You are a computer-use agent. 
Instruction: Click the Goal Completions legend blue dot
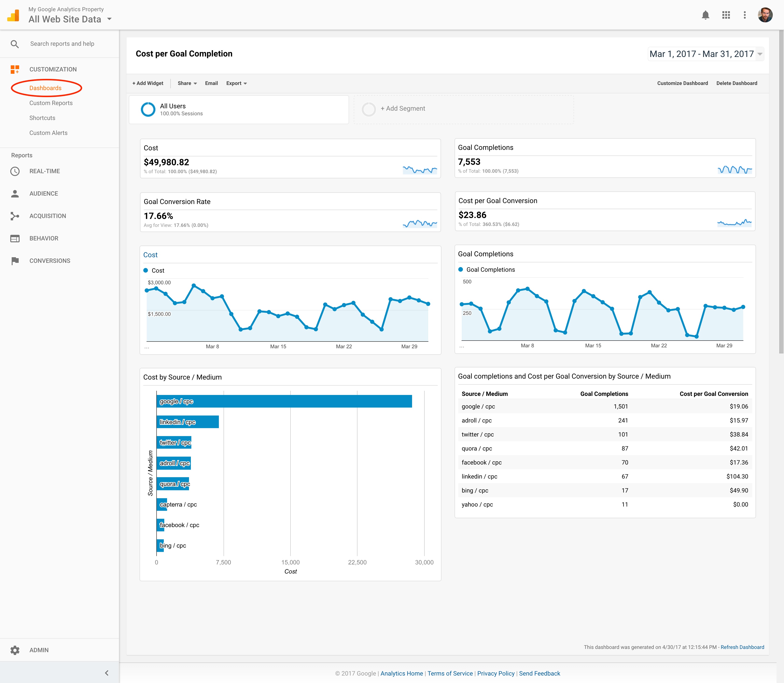point(461,269)
